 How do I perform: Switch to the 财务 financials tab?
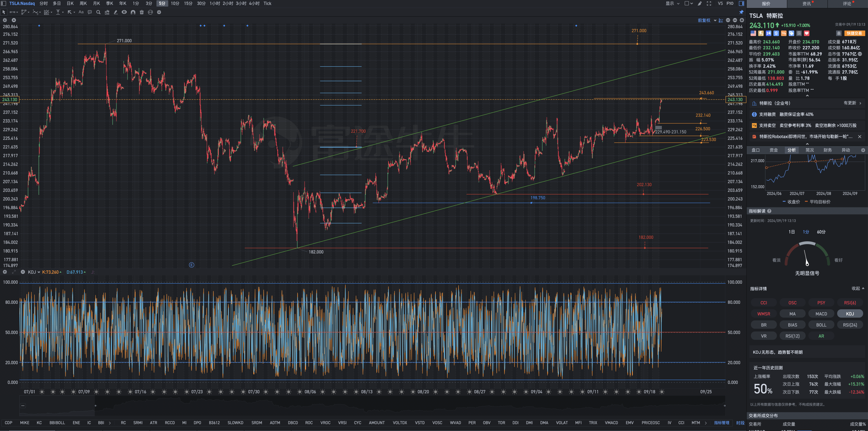pyautogui.click(x=828, y=150)
